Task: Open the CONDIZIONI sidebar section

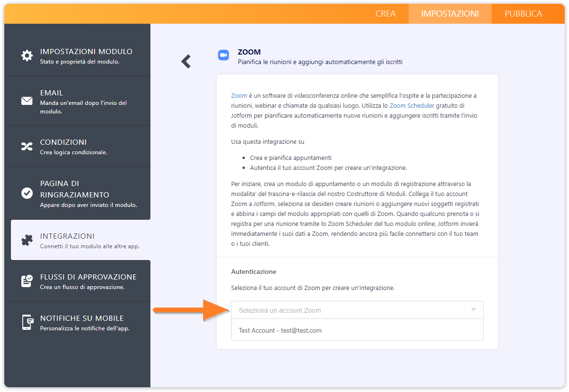Action: tap(77, 147)
